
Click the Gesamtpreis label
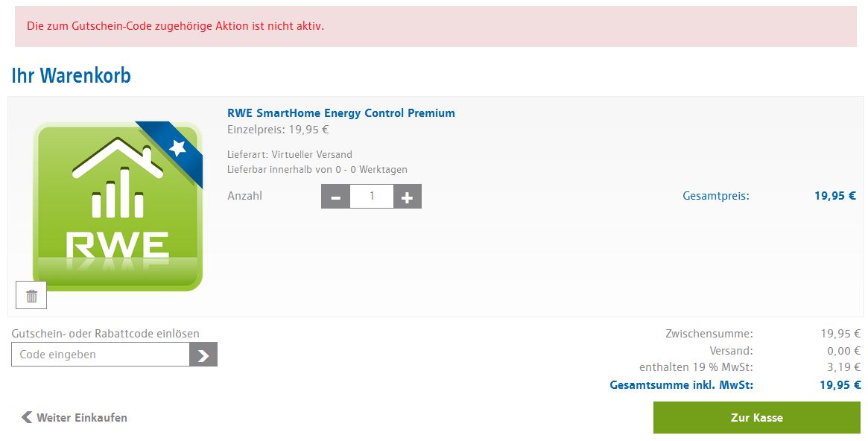pyautogui.click(x=716, y=196)
